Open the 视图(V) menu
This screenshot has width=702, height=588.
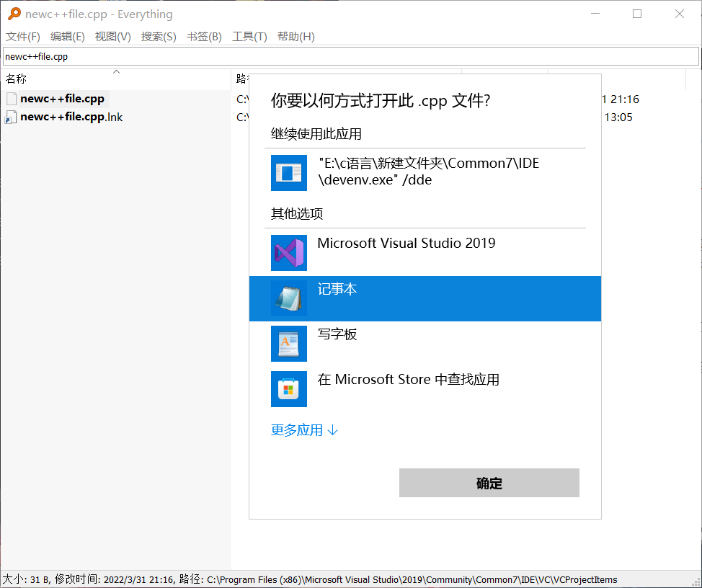click(x=113, y=37)
